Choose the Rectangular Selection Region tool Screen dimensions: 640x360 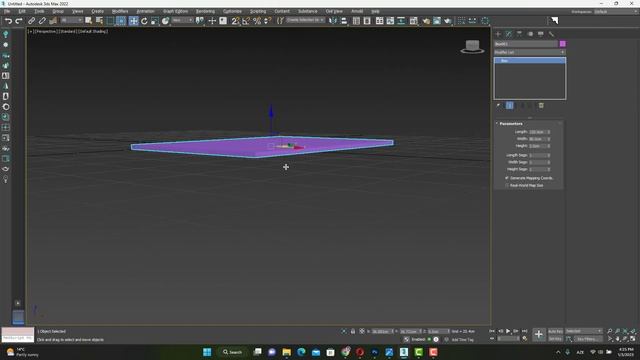(x=110, y=20)
